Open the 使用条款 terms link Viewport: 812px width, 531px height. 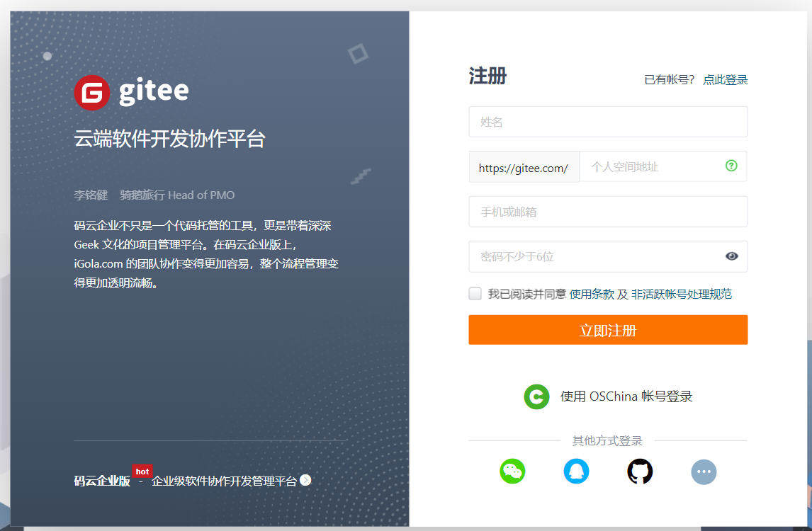(x=592, y=294)
